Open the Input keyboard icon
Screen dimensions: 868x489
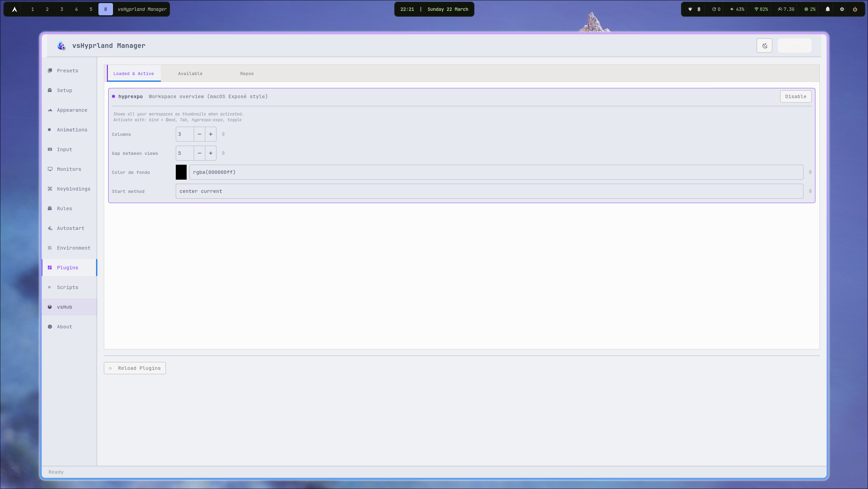point(50,149)
